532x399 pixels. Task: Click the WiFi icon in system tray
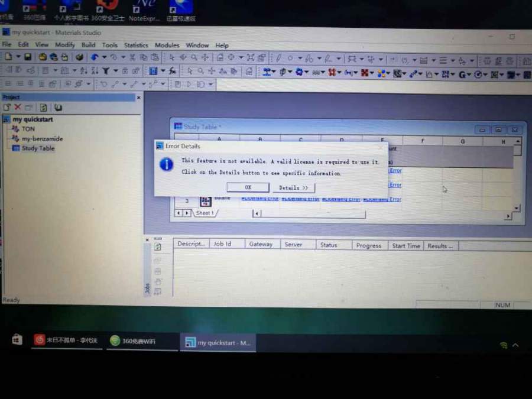(504, 345)
